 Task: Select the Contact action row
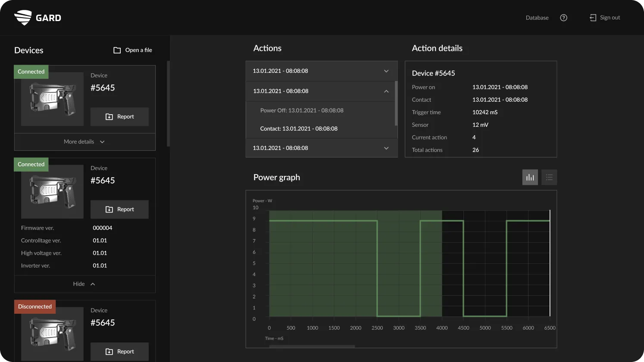pos(320,128)
